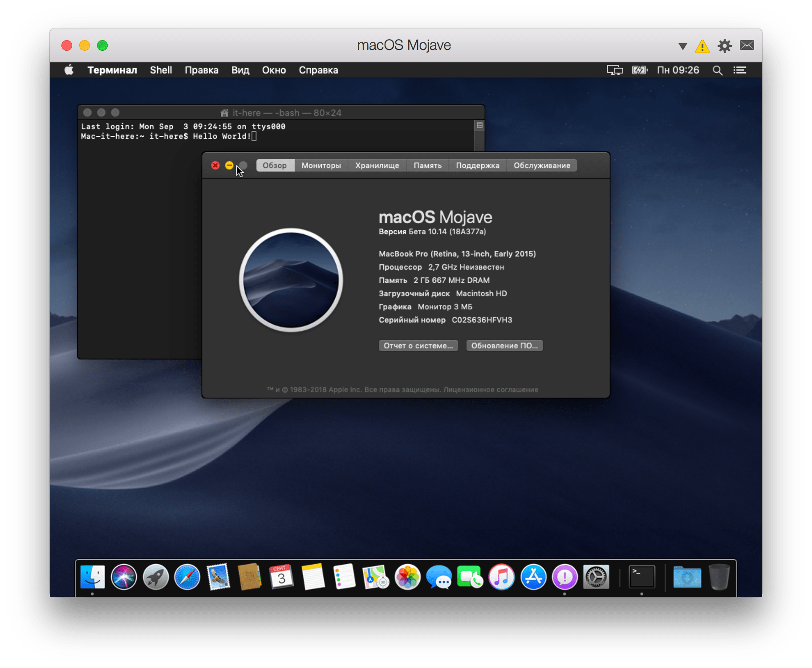
Task: Launch Siri from the Dock
Action: tap(124, 577)
